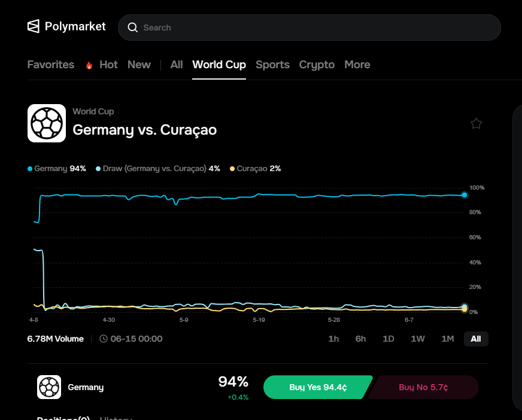Click the search magnifier icon

132,28
